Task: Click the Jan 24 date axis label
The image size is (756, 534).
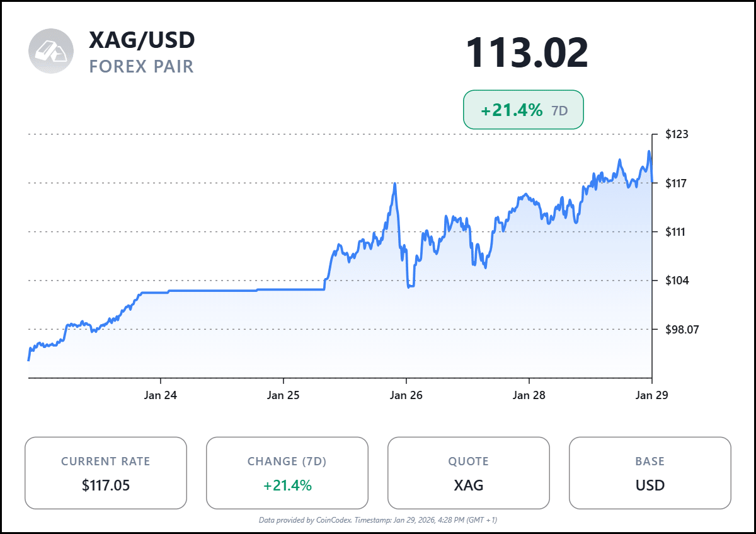Action: tap(161, 395)
